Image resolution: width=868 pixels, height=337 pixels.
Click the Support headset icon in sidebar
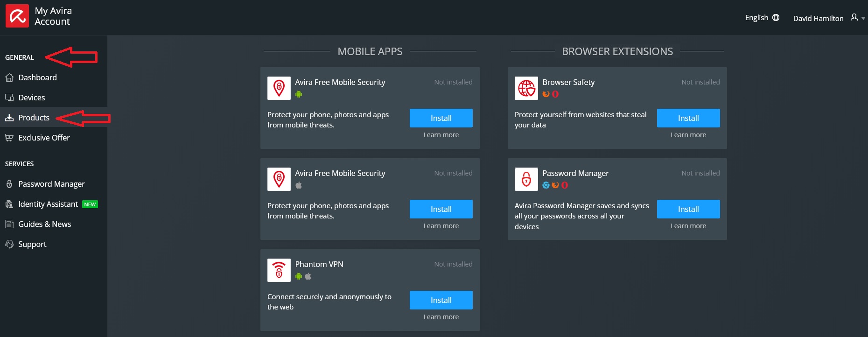pos(9,244)
